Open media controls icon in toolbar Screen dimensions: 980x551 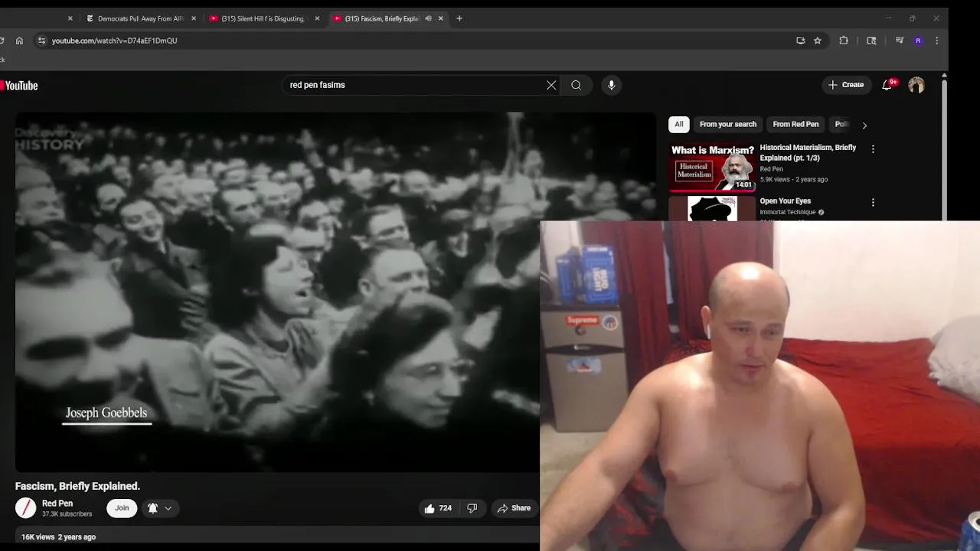tap(900, 41)
